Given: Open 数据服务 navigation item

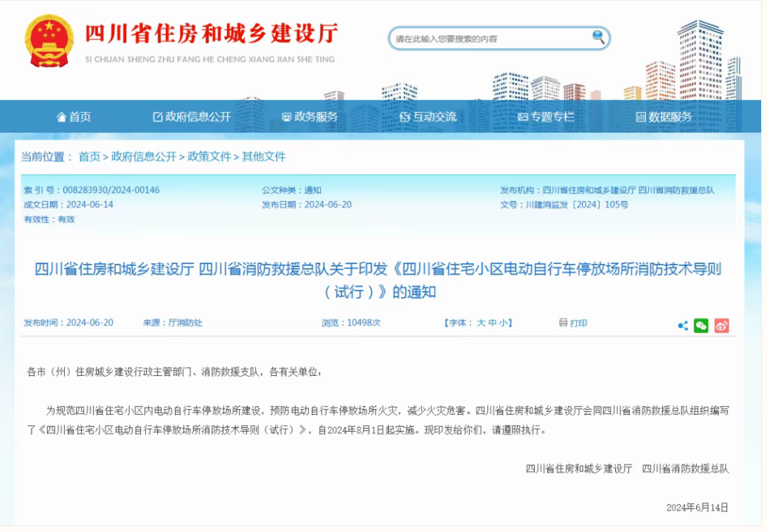Looking at the screenshot, I should pyautogui.click(x=664, y=116).
